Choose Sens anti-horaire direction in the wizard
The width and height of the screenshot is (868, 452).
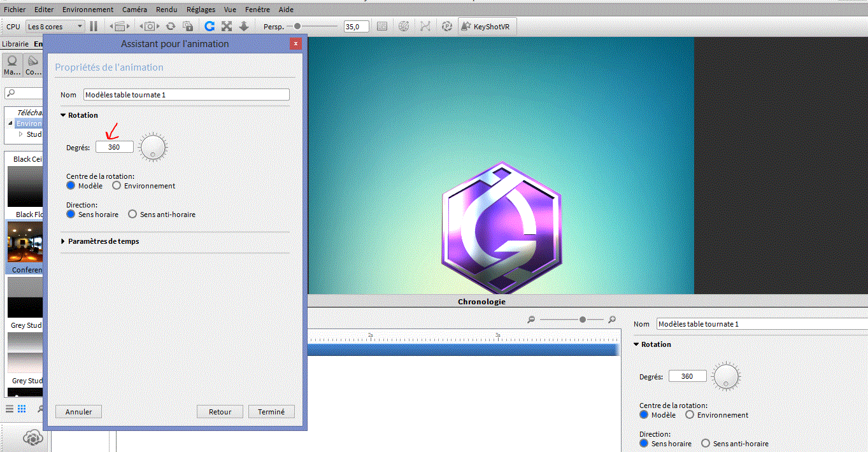click(x=132, y=215)
